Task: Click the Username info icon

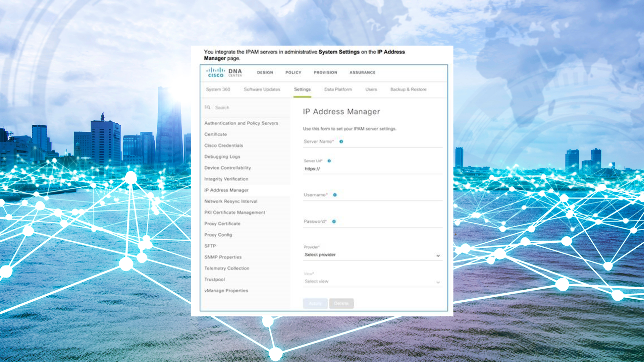Action: click(335, 195)
